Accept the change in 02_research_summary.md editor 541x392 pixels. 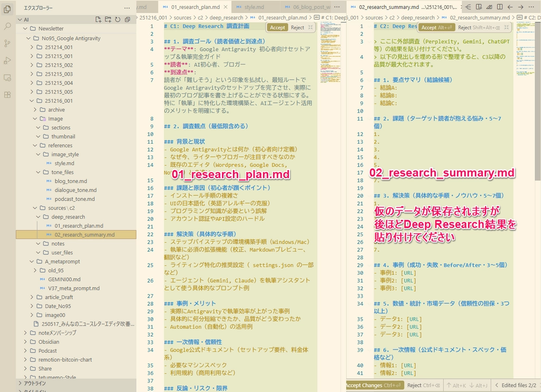437,27
